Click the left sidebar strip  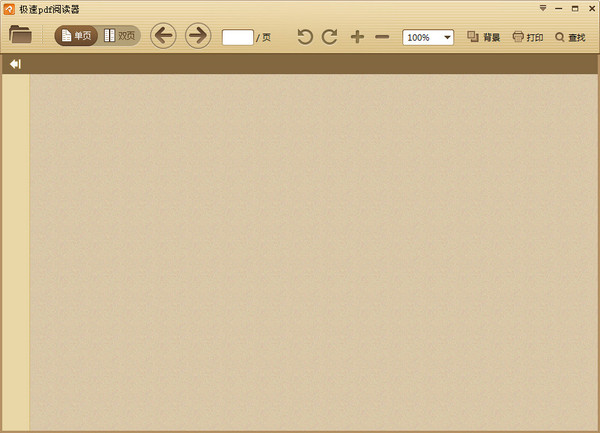16,250
